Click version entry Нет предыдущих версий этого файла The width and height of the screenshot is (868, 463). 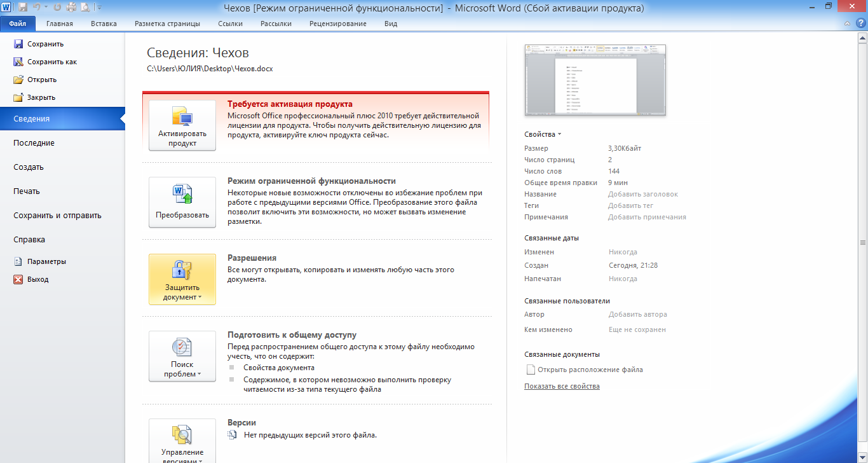[311, 435]
